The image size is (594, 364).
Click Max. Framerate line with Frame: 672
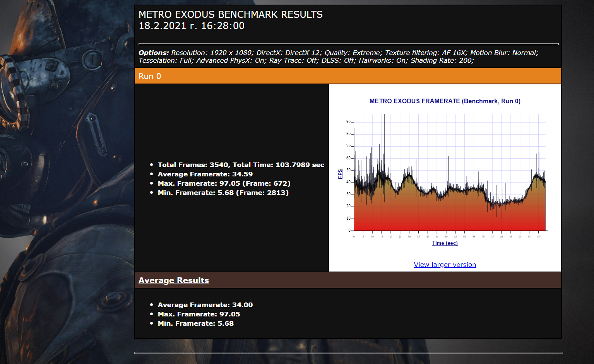[224, 183]
